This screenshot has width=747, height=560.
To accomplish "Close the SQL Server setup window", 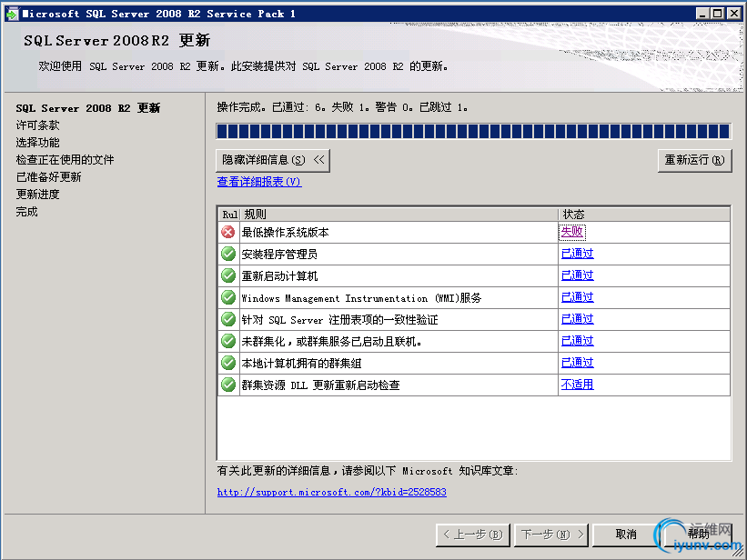I will 734,14.
